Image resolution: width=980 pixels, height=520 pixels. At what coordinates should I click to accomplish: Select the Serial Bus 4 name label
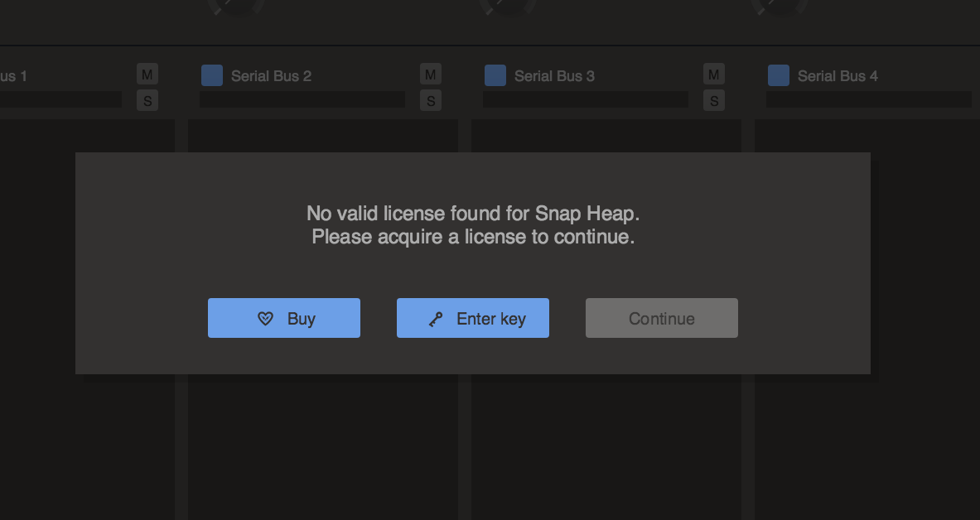[838, 76]
